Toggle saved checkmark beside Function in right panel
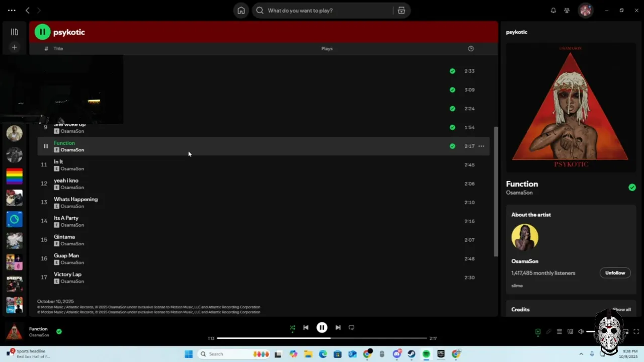This screenshot has height=362, width=644. [632, 188]
